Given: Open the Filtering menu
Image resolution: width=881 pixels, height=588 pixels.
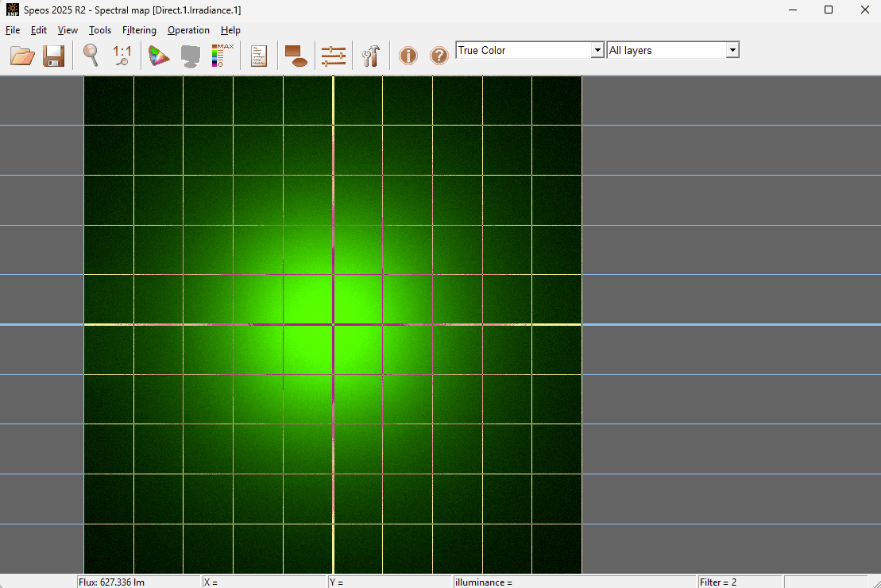Looking at the screenshot, I should 139,30.
